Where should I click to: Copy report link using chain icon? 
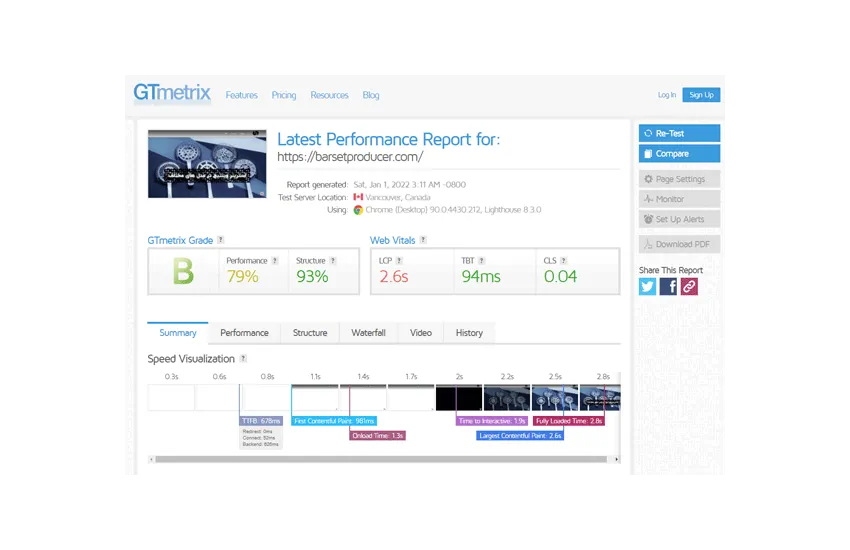689,287
